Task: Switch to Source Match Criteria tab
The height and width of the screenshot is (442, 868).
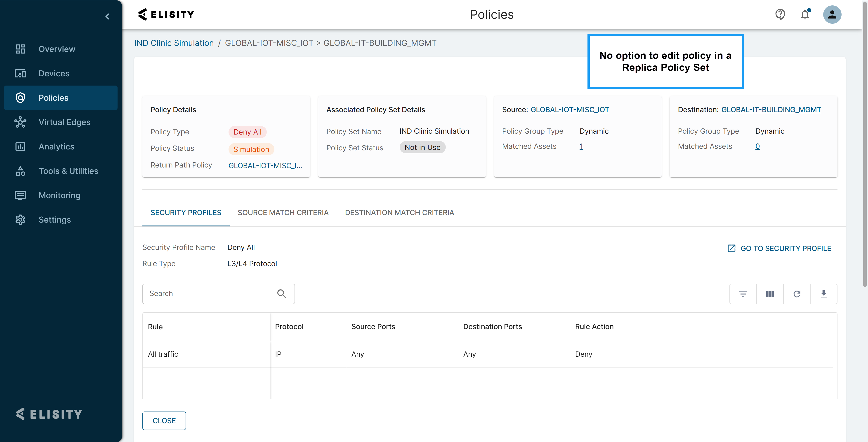Action: coord(283,212)
